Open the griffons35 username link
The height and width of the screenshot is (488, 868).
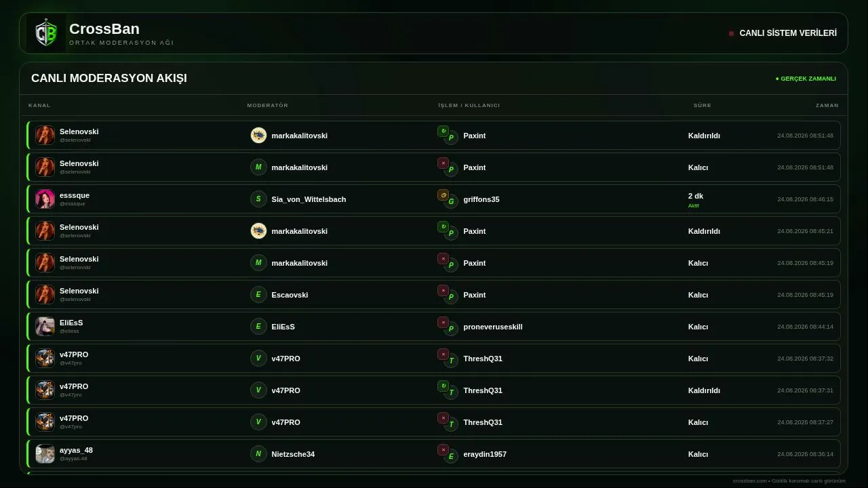click(481, 199)
